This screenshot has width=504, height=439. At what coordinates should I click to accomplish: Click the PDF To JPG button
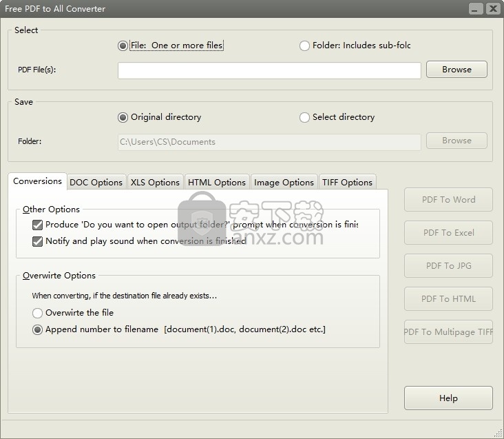click(x=448, y=266)
